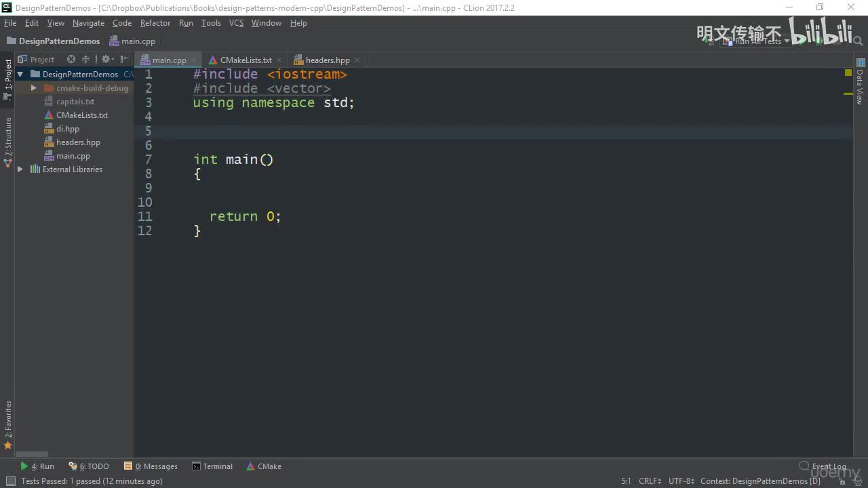
Task: Change UTF-8 file encoding in status bar
Action: pos(682,481)
